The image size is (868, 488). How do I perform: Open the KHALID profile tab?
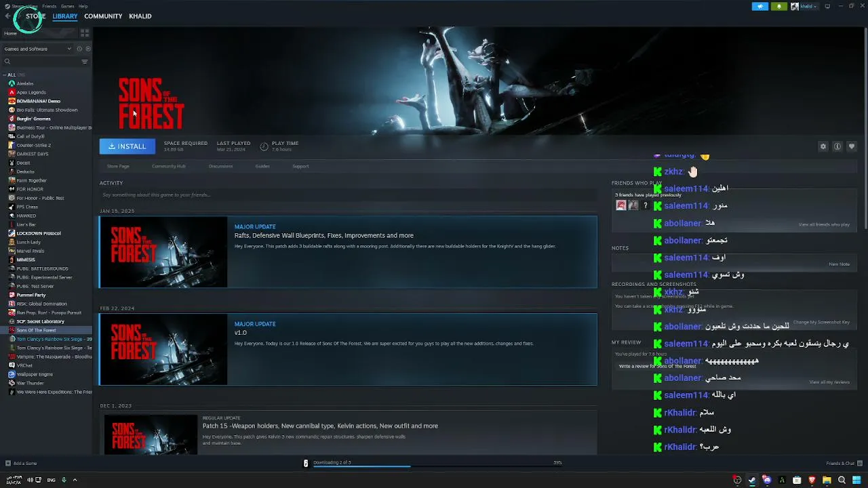[x=140, y=16]
